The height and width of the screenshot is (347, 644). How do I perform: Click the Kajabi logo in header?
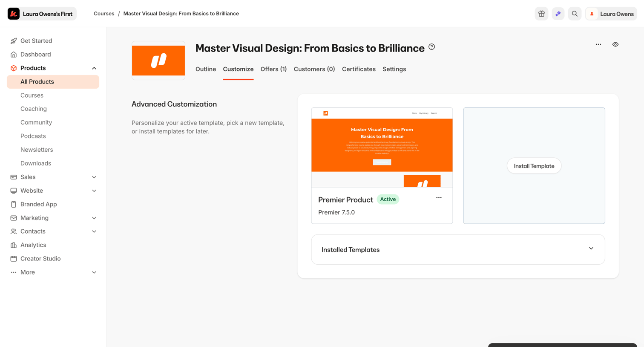(x=14, y=14)
